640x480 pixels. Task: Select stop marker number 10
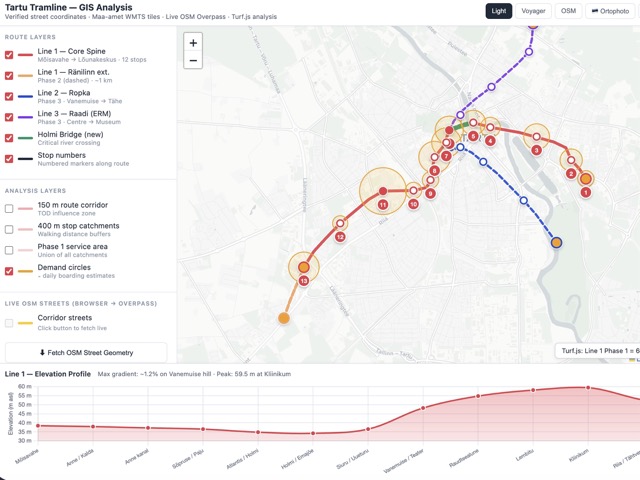tap(413, 204)
